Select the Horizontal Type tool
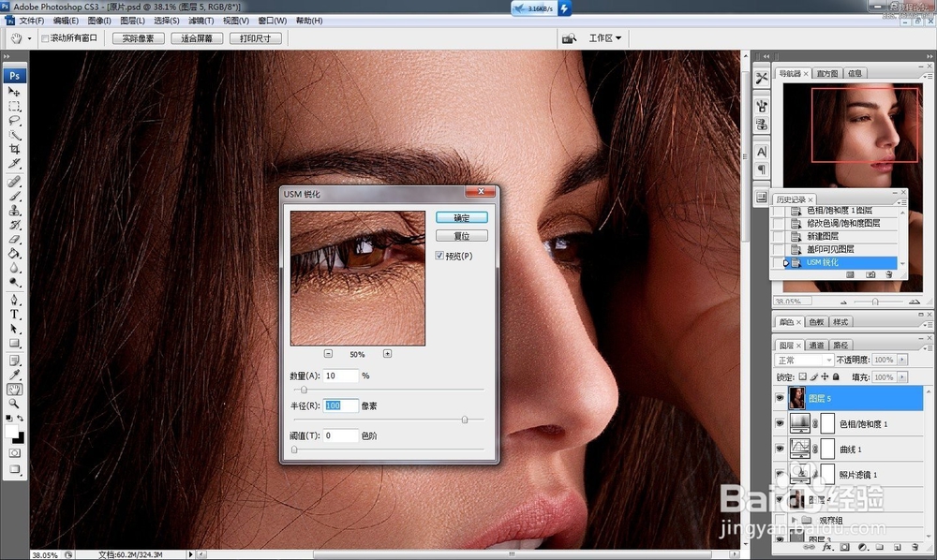The image size is (937, 560). coord(14,314)
